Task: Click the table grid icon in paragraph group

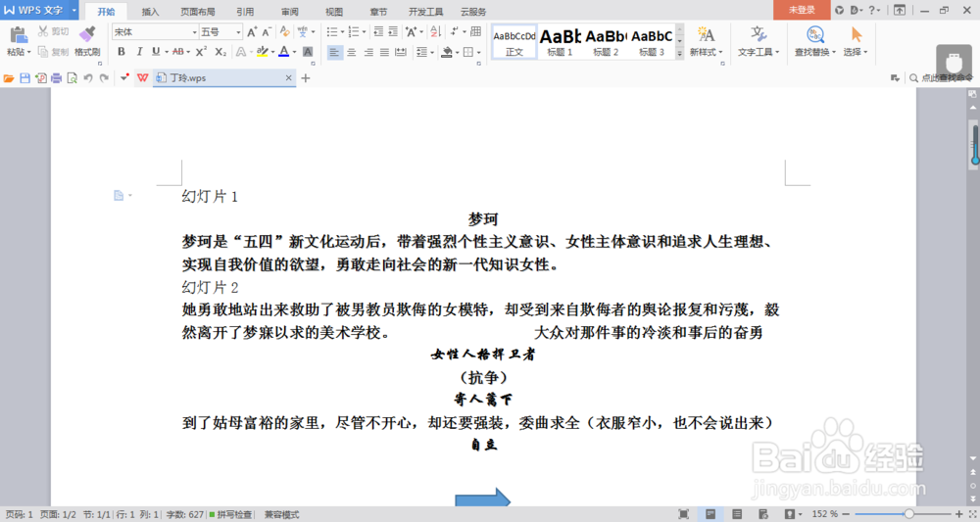Action: 475,32
